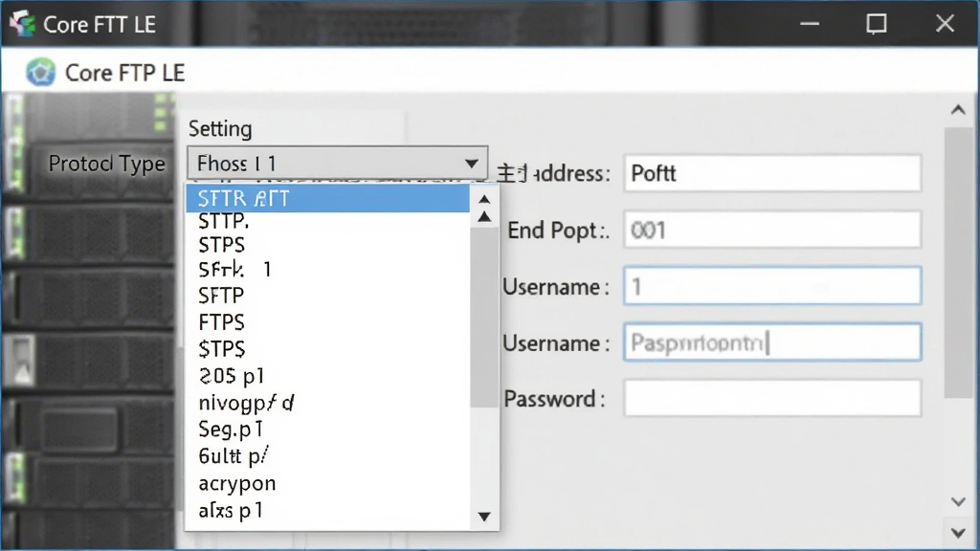Open the Protocol Type combo box
Screen dimensions: 980x551
(x=337, y=164)
